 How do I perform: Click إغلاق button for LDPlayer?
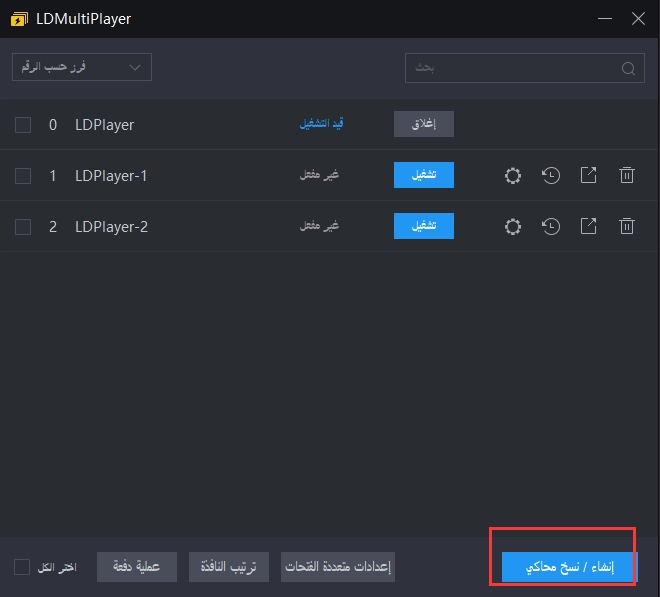pyautogui.click(x=424, y=124)
